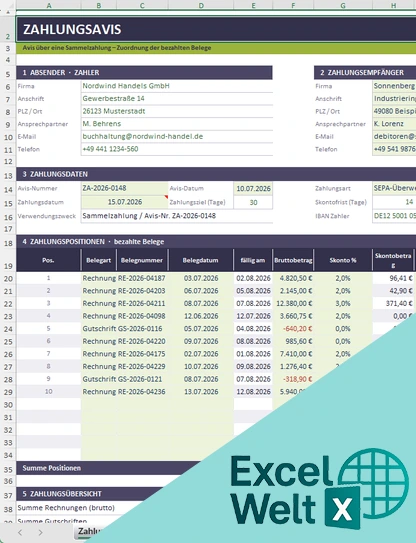The width and height of the screenshot is (416, 543).
Task: Click the 'Bruttobetrag' column header
Action: (x=293, y=260)
